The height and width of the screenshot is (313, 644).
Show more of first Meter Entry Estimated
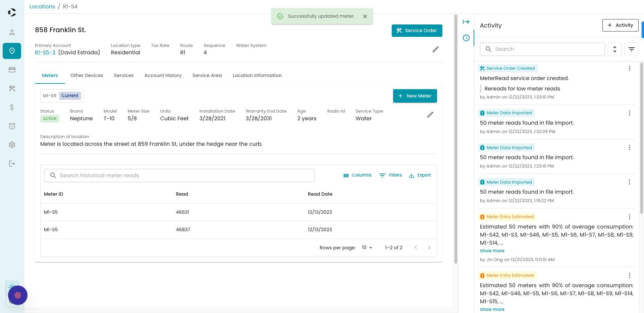coord(492,251)
